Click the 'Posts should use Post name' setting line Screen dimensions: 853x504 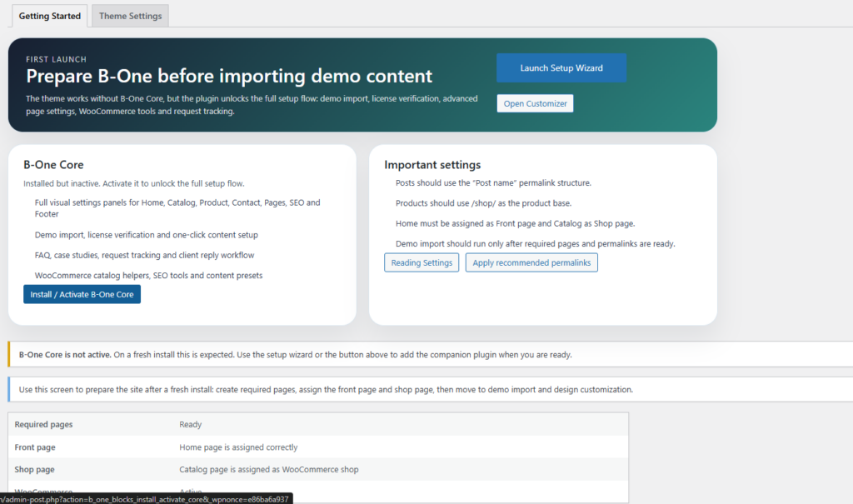tap(495, 183)
